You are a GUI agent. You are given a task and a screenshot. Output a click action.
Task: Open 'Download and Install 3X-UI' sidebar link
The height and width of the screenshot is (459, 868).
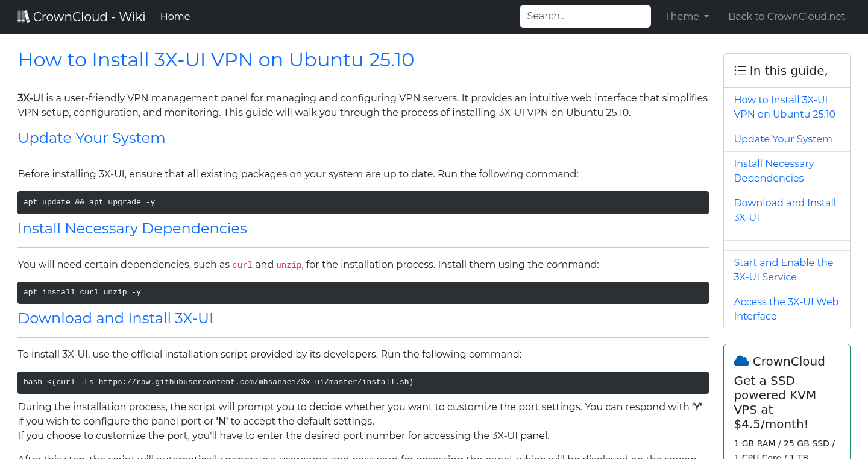(x=785, y=210)
